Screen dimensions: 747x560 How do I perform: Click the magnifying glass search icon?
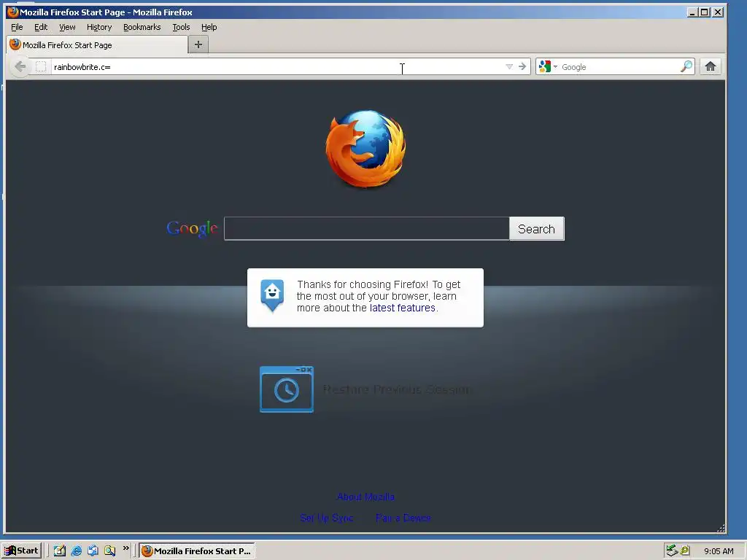(x=686, y=66)
